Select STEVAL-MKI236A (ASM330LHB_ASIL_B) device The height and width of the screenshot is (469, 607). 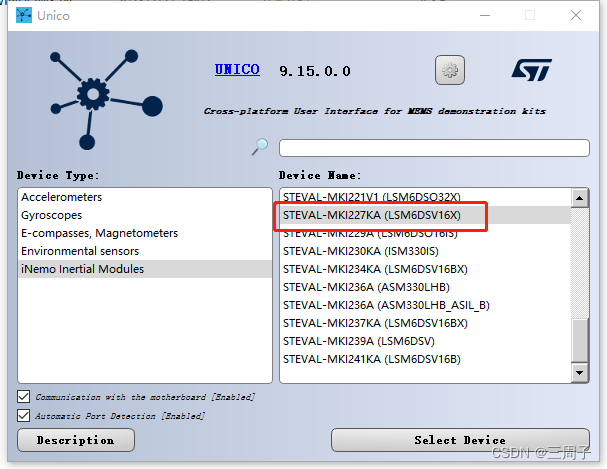pyautogui.click(x=425, y=305)
